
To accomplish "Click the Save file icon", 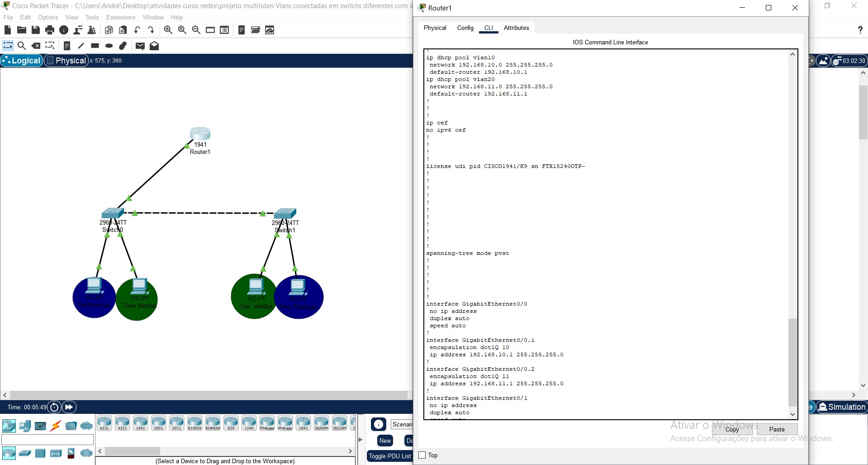I will coord(35,30).
